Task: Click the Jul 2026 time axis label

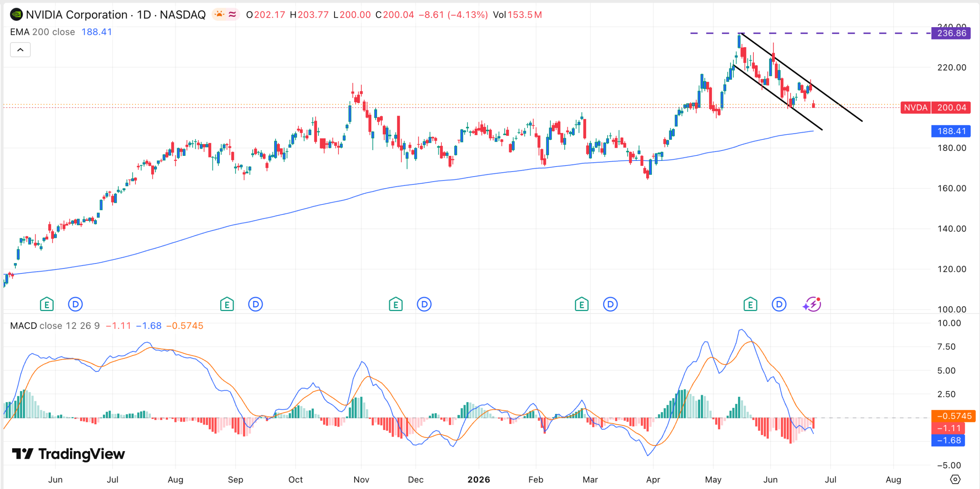Action: tap(830, 479)
